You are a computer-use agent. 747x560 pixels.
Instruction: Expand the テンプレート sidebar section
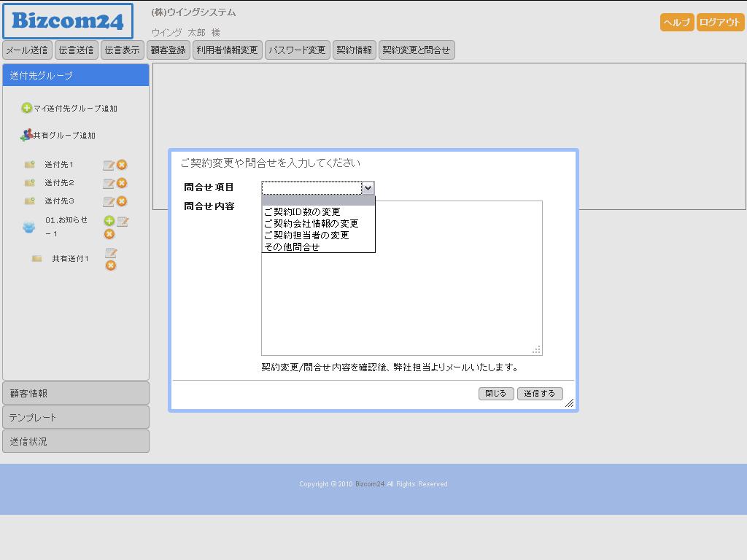pos(76,417)
